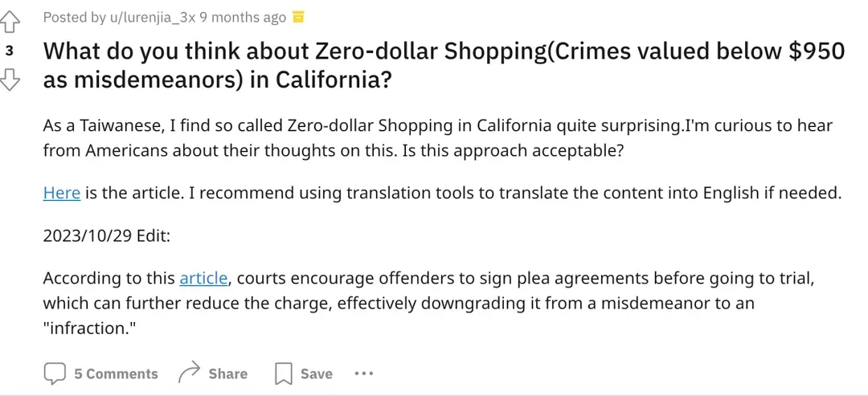Click the share arrow icon
This screenshot has width=868, height=396.
pos(189,374)
